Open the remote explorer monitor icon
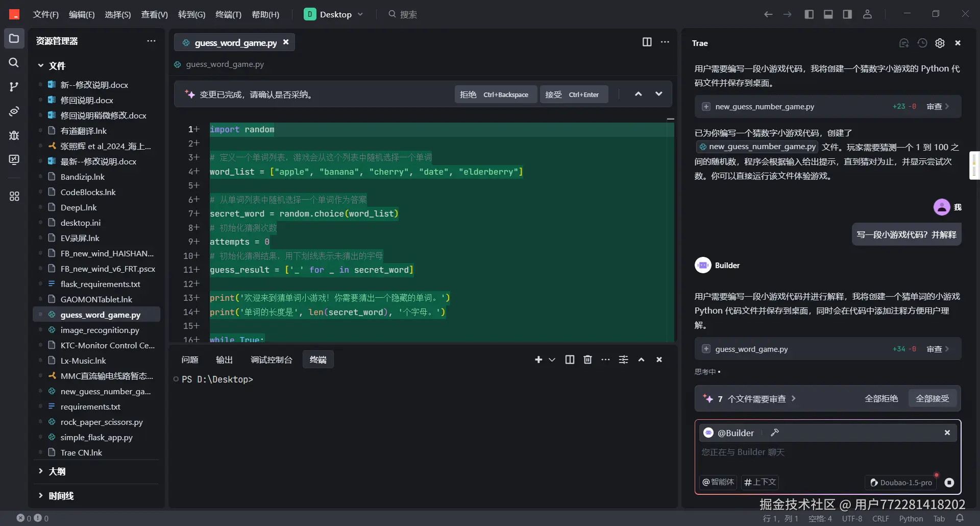980x526 pixels. click(x=14, y=160)
